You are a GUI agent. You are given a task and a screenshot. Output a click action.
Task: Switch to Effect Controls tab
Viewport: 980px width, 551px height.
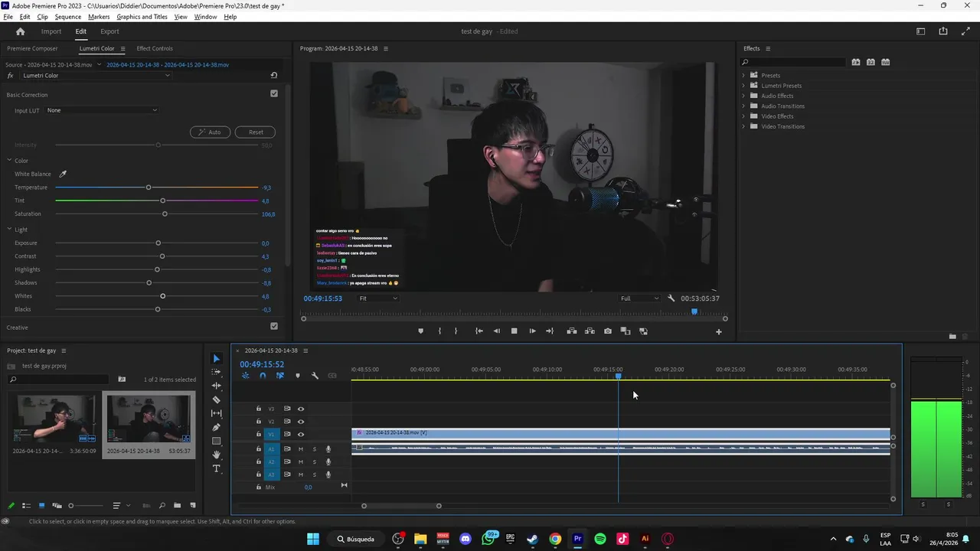pos(155,48)
